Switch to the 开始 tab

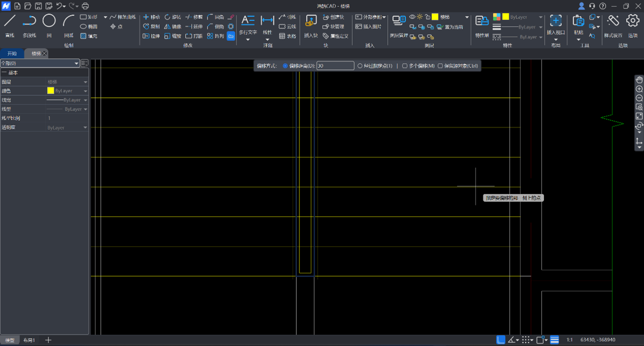(x=12, y=53)
